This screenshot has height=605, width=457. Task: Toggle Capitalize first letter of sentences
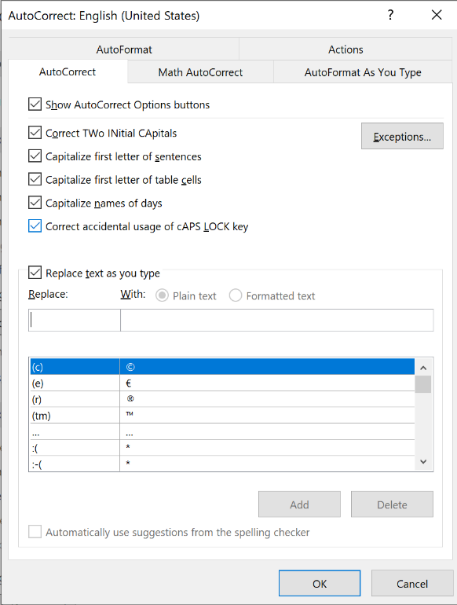pos(35,156)
